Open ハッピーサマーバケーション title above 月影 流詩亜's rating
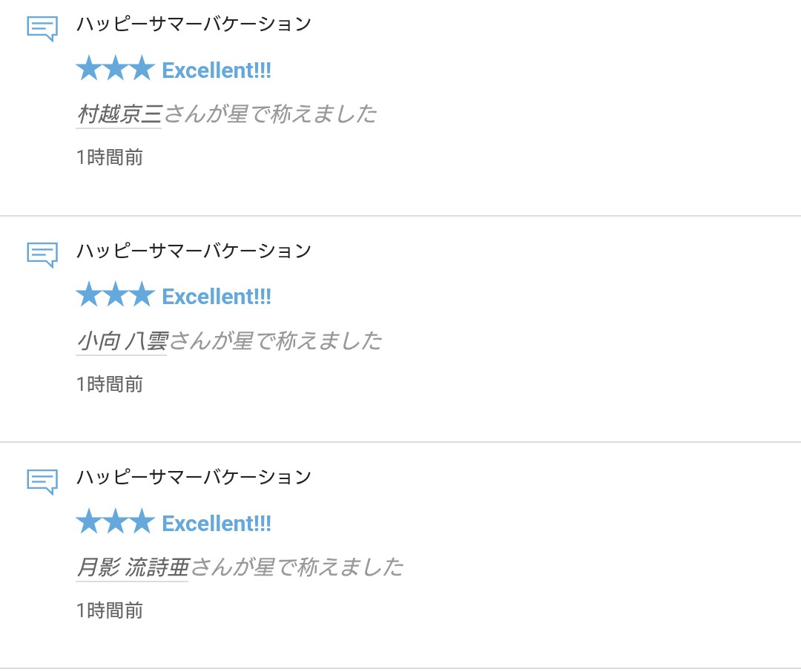The image size is (801, 672). pyautogui.click(x=194, y=477)
